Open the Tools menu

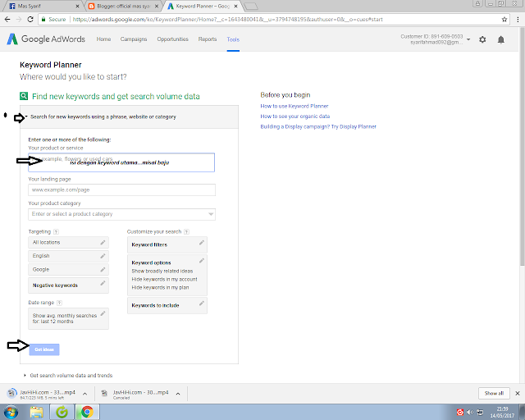coord(233,39)
